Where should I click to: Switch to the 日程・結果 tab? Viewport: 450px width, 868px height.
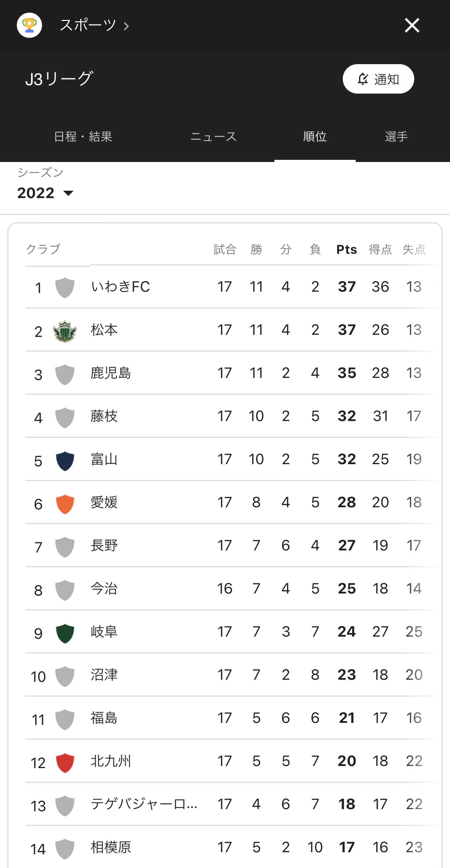(83, 136)
